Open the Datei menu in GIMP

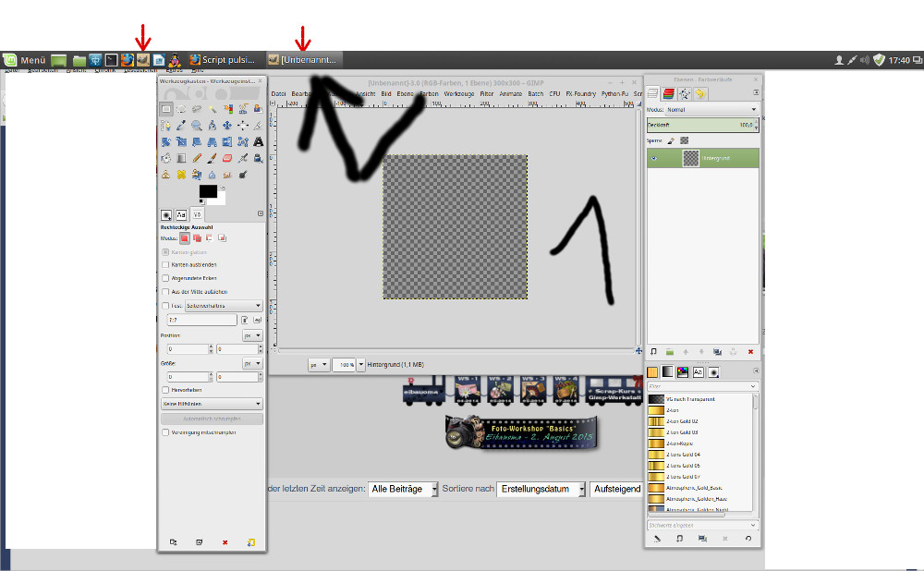279,93
